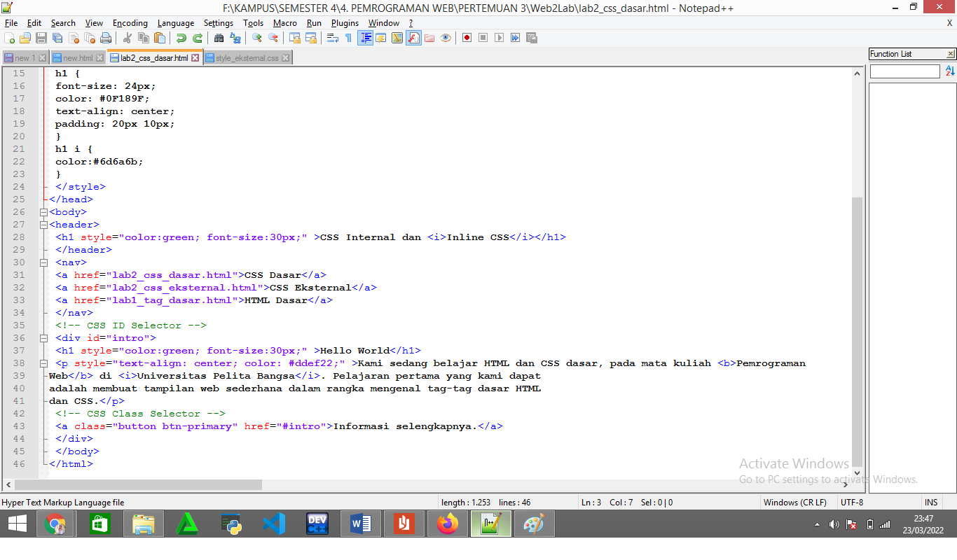957x560 pixels.
Task: Save all open files with the toolbar icon
Action: [x=57, y=37]
